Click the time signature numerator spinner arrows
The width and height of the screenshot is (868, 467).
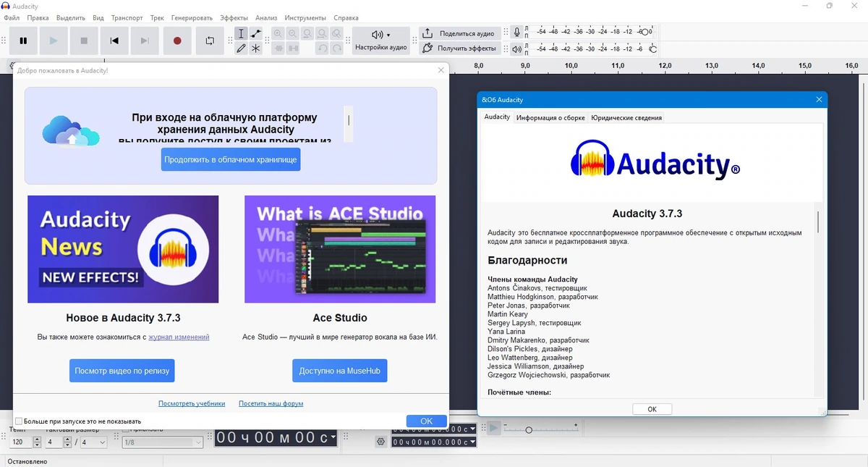(67, 442)
